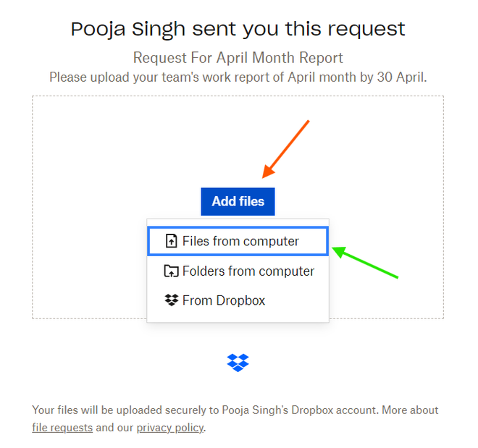The height and width of the screenshot is (448, 478).
Task: Click the green arrow annotation
Action: (366, 263)
